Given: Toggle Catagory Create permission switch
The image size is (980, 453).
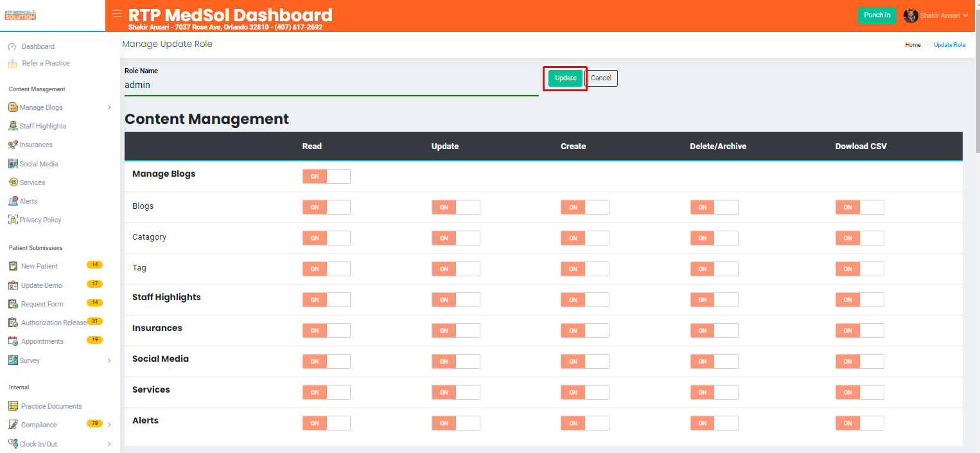Looking at the screenshot, I should pyautogui.click(x=585, y=238).
